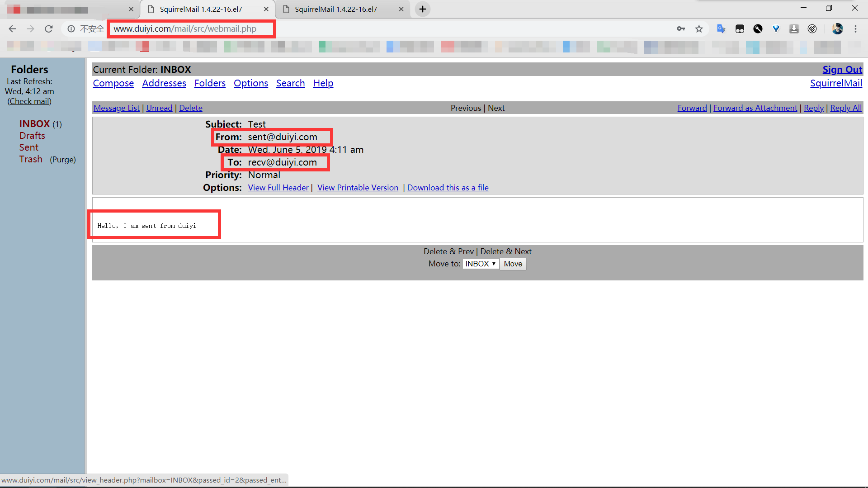The image size is (868, 488).
Task: Click the site security info icon
Action: tap(71, 29)
